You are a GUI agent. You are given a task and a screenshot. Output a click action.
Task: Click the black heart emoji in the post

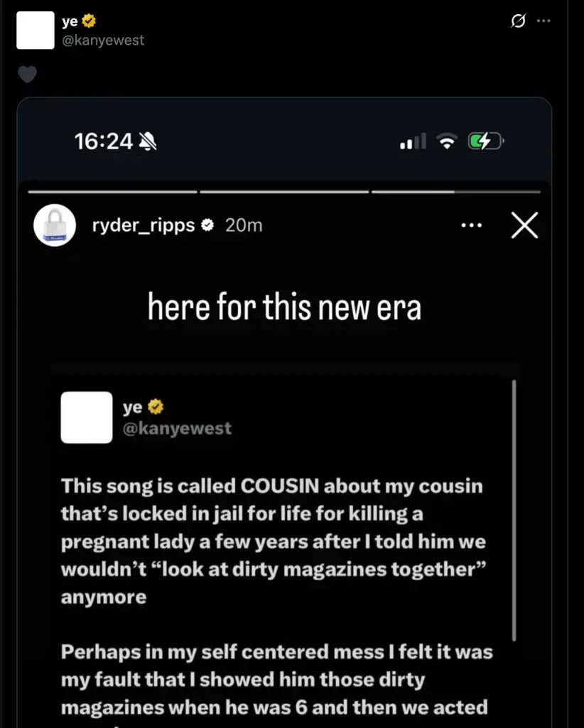27,74
